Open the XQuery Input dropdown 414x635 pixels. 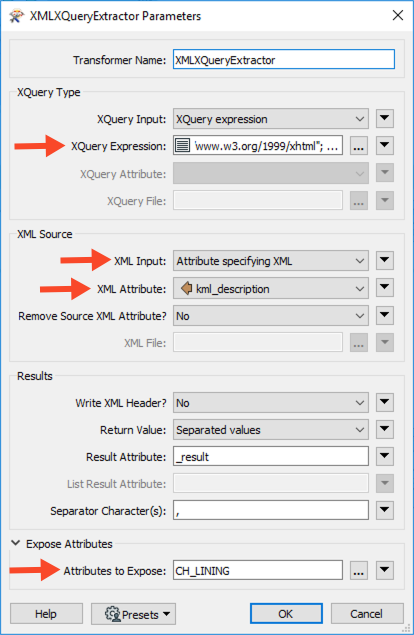coord(271,119)
